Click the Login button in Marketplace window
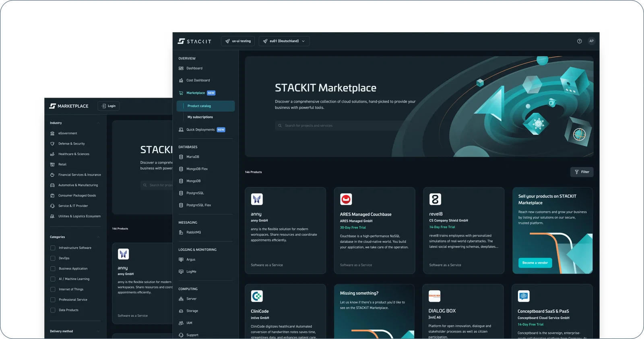 109,106
